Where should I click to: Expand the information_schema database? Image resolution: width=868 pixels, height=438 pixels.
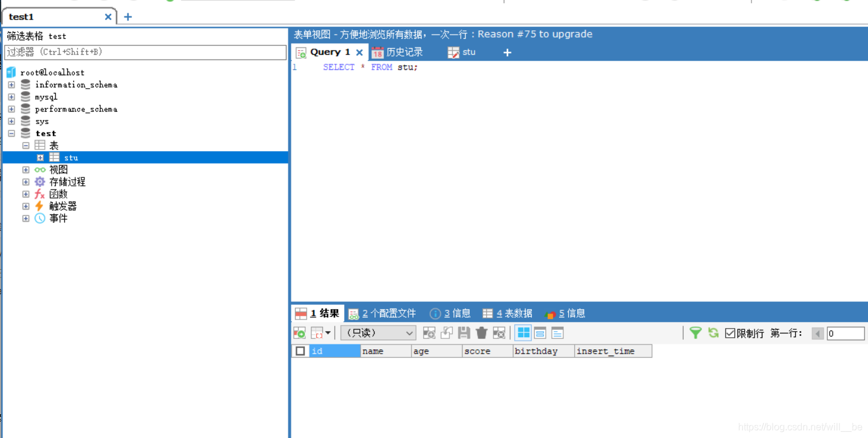(12, 85)
